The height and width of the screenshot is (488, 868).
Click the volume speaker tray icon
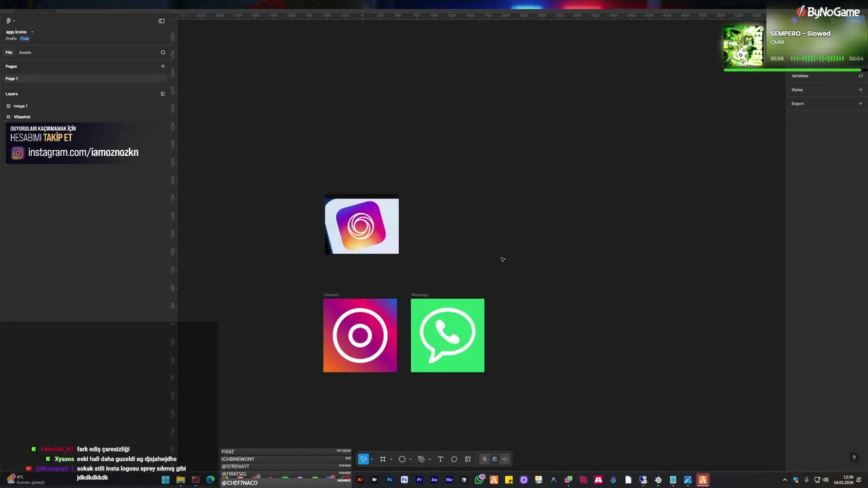pos(825,480)
